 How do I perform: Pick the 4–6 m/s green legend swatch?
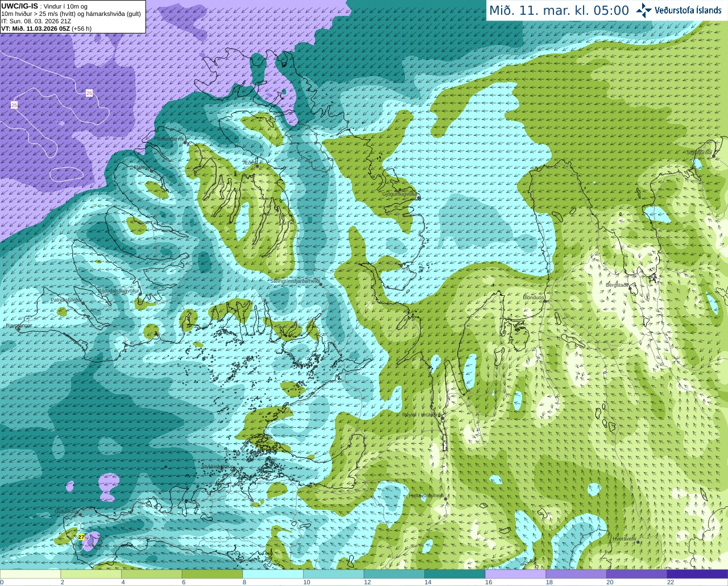[x=152, y=574]
